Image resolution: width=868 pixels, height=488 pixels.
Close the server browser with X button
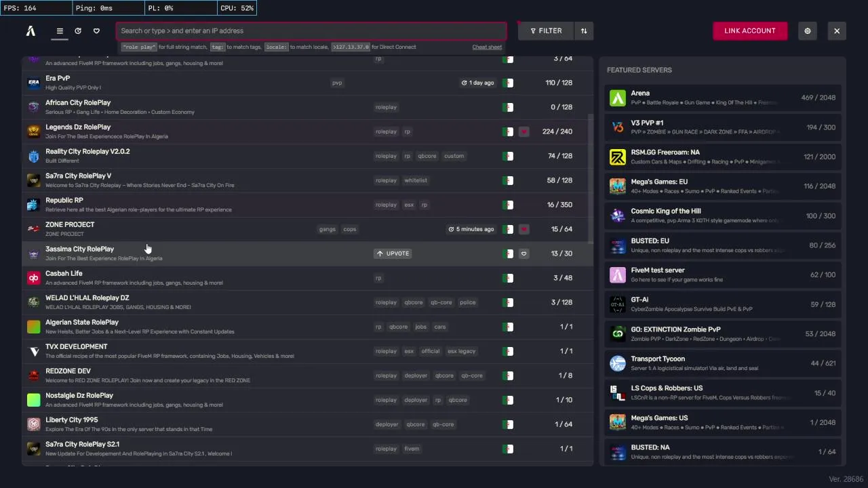(x=837, y=30)
